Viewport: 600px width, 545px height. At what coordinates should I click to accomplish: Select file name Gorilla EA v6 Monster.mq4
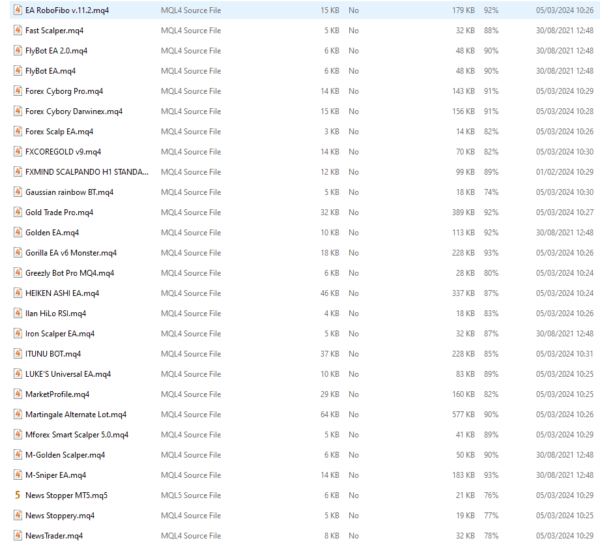[71, 253]
